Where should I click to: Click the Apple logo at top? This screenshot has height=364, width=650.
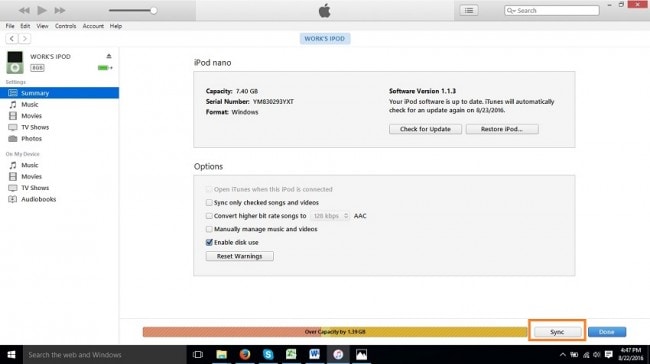pyautogui.click(x=325, y=10)
